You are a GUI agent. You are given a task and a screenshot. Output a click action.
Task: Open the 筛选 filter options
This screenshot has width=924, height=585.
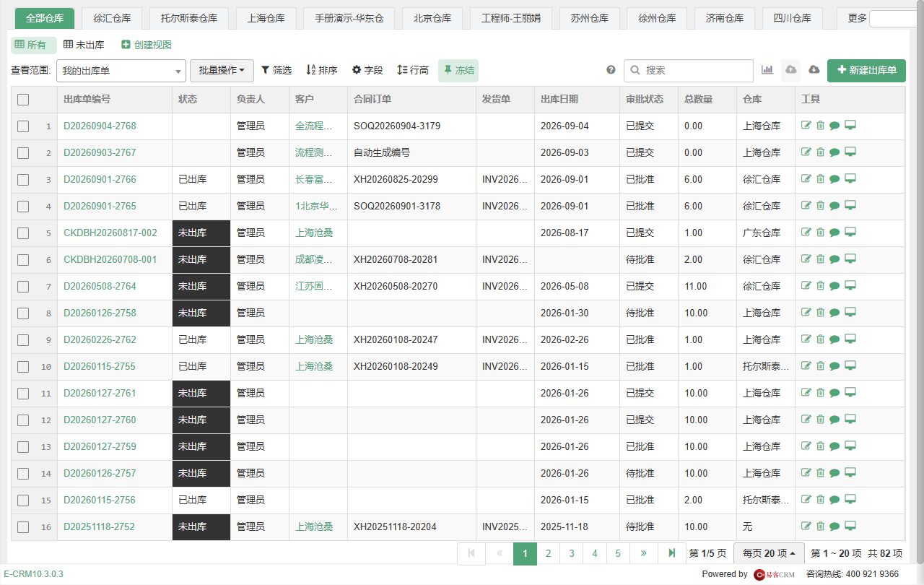pyautogui.click(x=276, y=70)
